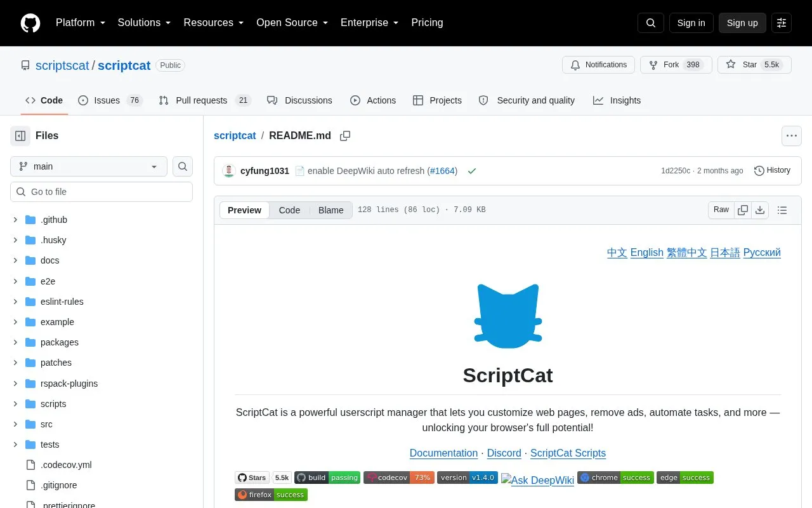Switch to Preview view of README
This screenshot has height=508, width=812.
tap(244, 210)
